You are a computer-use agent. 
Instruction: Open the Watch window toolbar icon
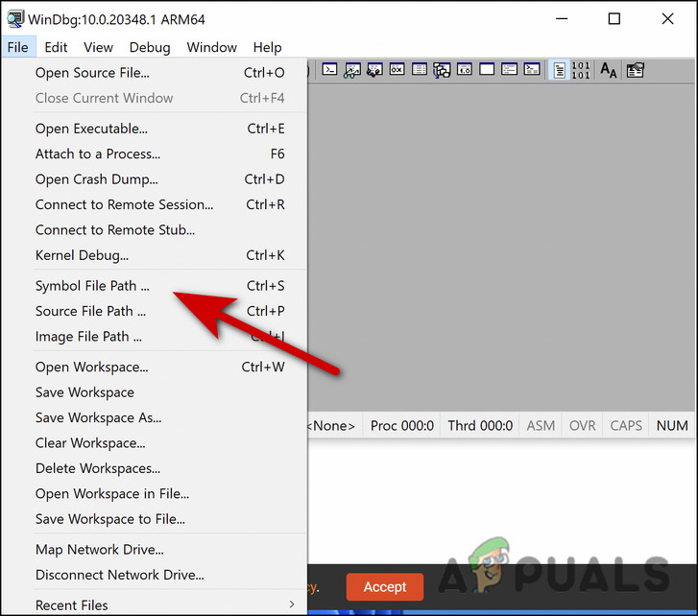pyautogui.click(x=352, y=70)
